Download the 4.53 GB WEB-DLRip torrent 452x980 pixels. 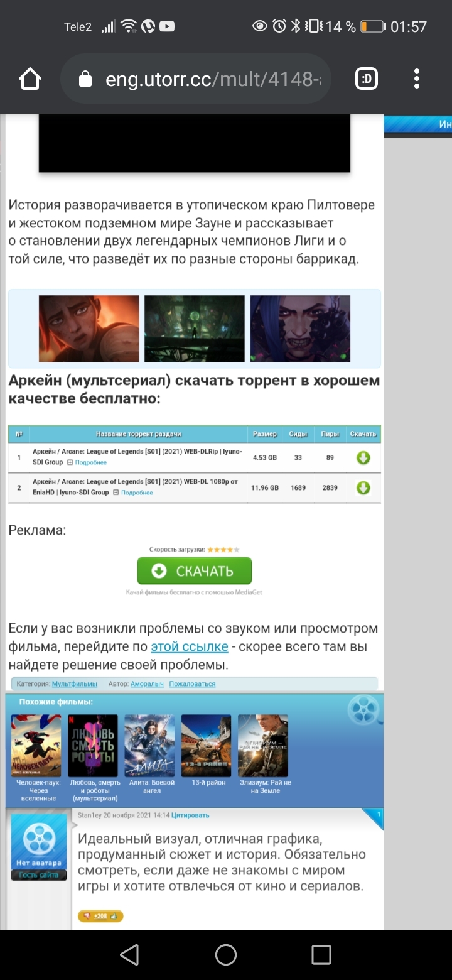click(363, 458)
